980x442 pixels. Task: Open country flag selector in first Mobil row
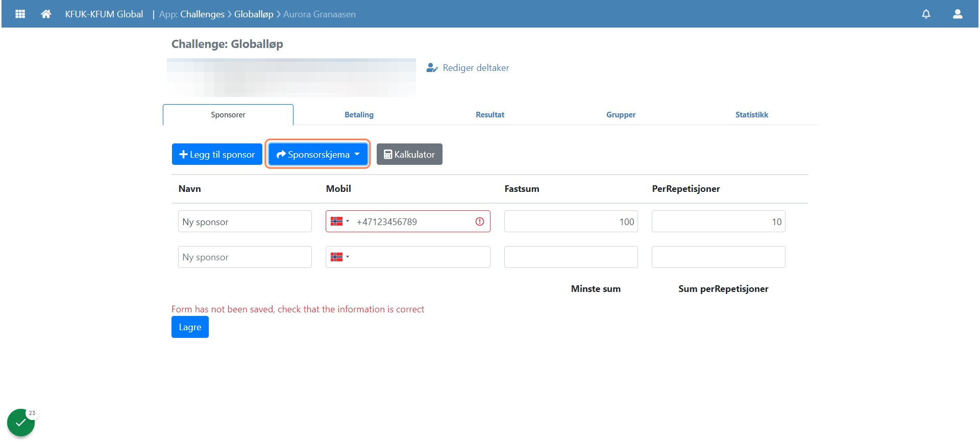click(x=340, y=222)
